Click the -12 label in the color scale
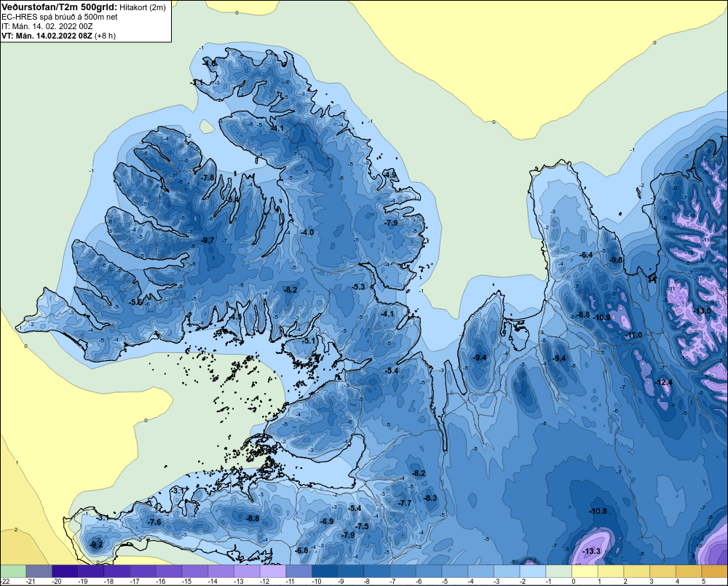This screenshot has height=586, width=728. [x=265, y=582]
